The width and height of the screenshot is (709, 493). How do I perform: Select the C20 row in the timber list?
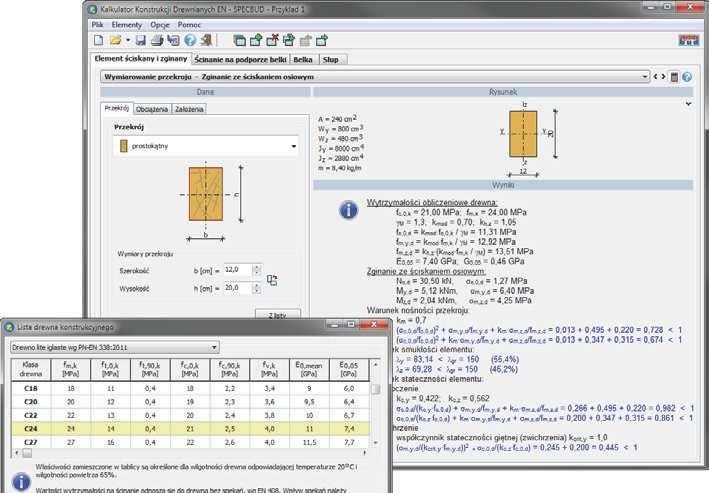pyautogui.click(x=190, y=402)
